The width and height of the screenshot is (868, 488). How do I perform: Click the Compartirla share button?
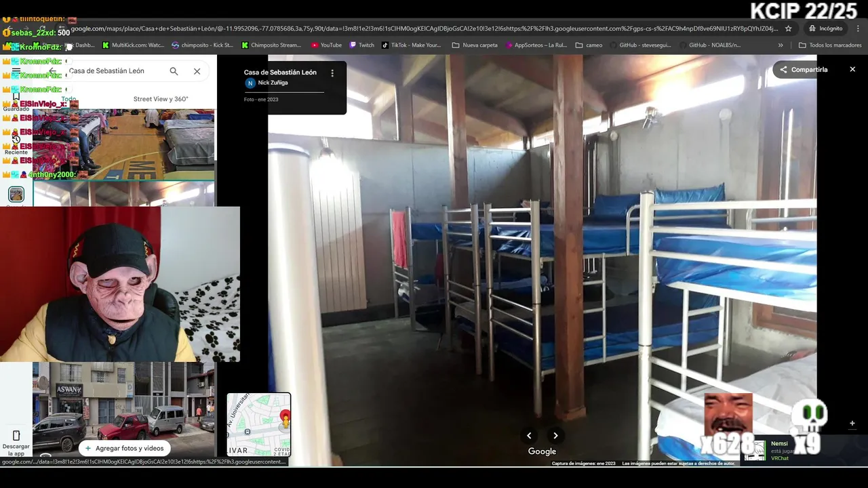point(804,70)
